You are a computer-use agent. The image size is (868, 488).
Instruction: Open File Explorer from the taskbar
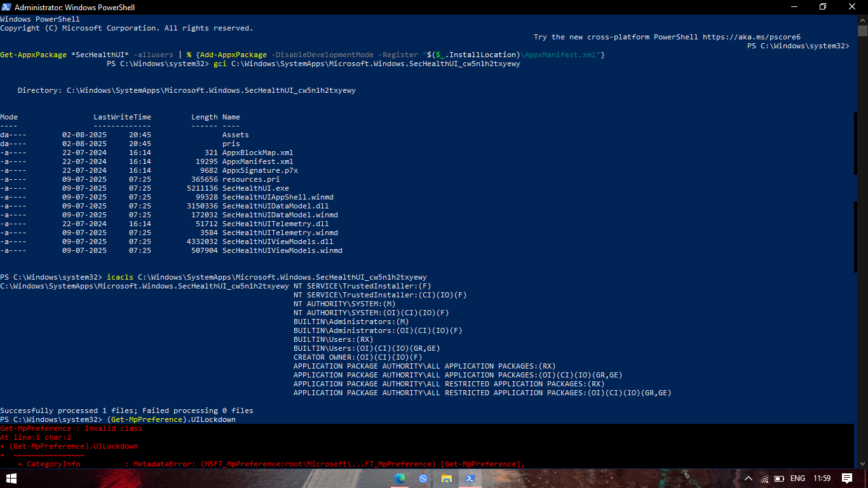[x=447, y=478]
